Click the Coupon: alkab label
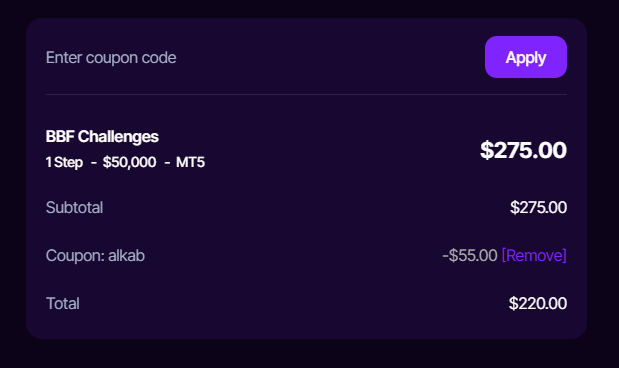 tap(95, 256)
